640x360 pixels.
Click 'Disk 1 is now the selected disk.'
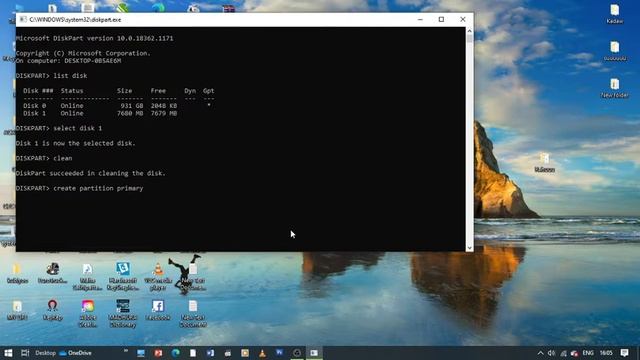tap(76, 143)
